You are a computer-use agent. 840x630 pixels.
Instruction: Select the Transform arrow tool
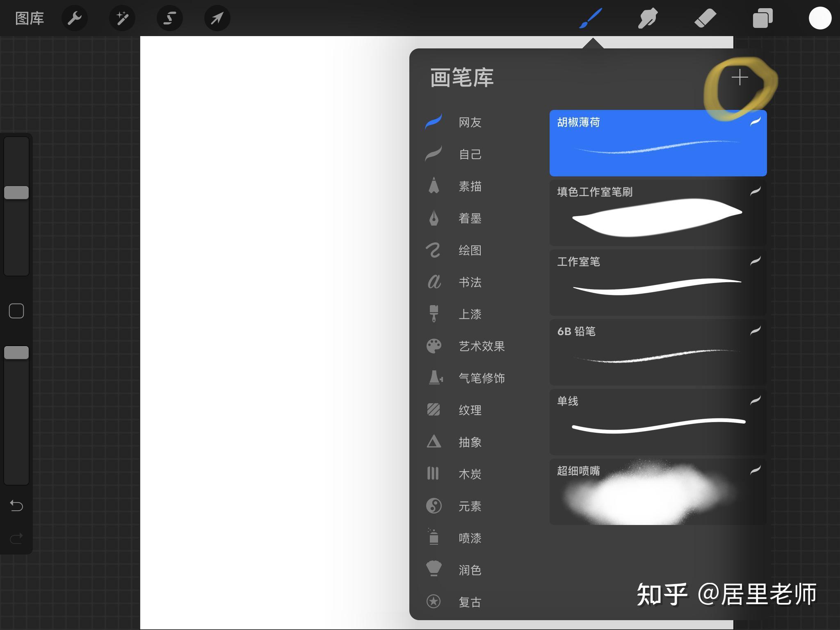pyautogui.click(x=217, y=18)
